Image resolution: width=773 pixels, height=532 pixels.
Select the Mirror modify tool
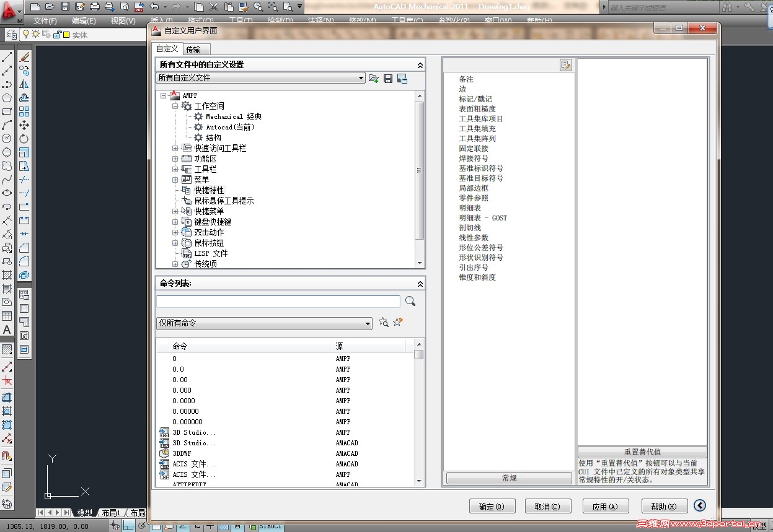(24, 84)
